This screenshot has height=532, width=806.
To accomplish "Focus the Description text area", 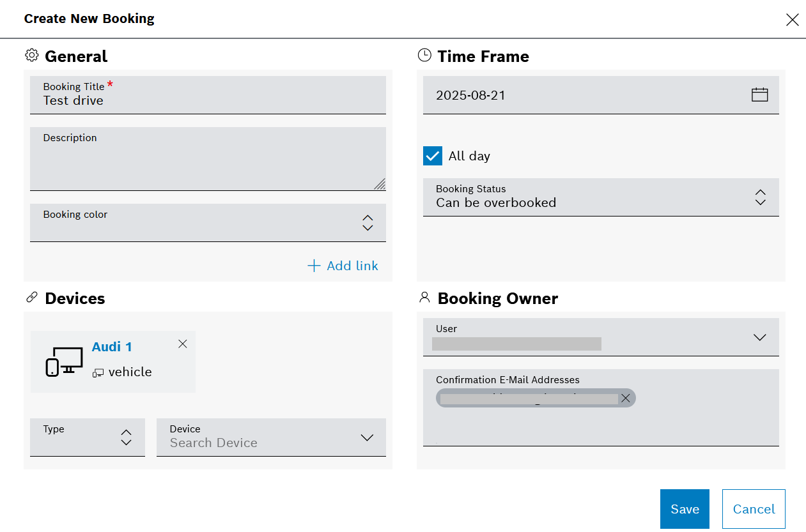I will (208, 163).
